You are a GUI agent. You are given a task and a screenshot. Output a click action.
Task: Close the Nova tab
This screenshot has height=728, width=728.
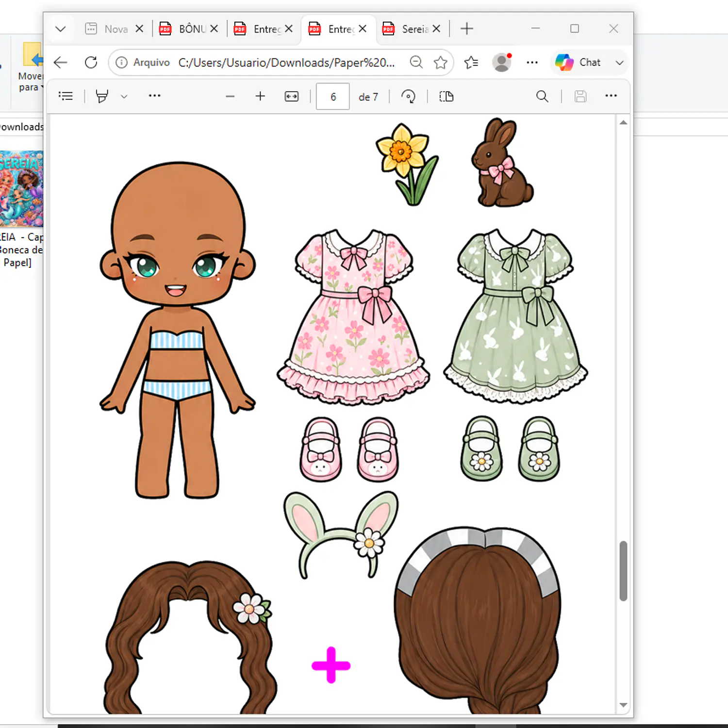click(x=139, y=29)
